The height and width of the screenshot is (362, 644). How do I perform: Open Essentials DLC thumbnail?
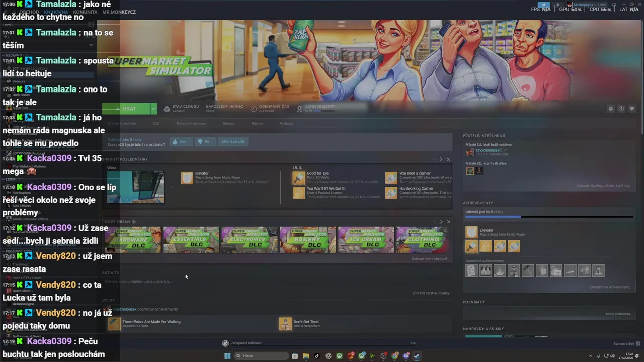[191, 240]
